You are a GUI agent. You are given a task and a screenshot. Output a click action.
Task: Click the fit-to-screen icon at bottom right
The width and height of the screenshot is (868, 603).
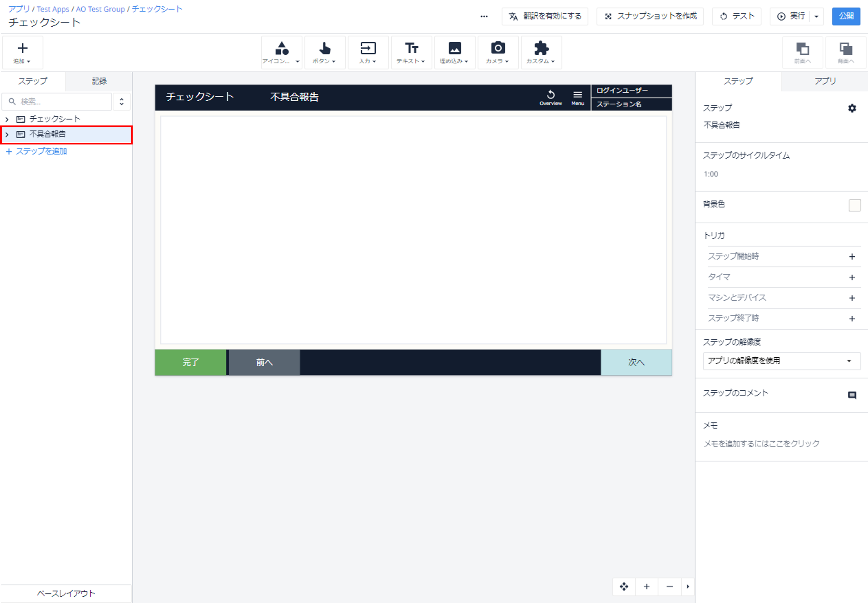coord(624,586)
